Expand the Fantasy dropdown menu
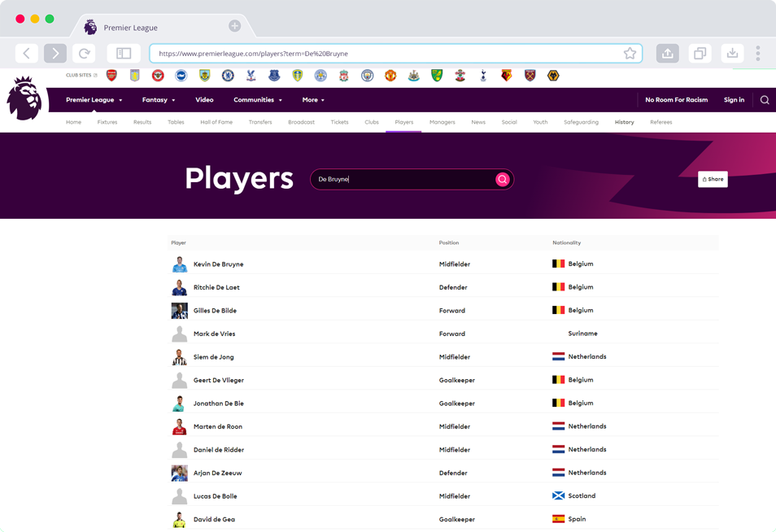The height and width of the screenshot is (532, 776). pos(159,100)
